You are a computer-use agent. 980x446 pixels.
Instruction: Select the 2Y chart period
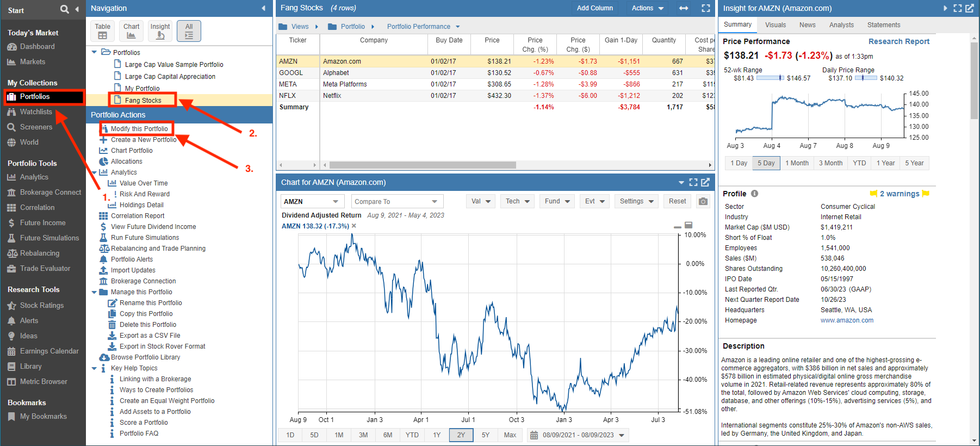(461, 435)
